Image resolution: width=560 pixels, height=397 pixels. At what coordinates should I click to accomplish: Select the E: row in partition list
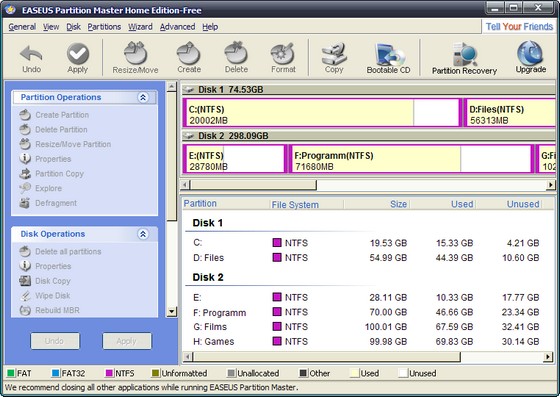pos(366,297)
